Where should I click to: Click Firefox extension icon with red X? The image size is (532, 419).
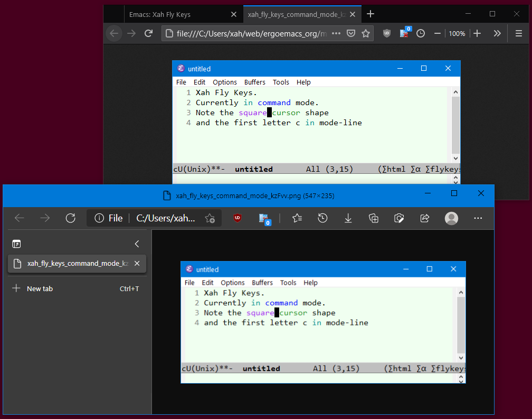point(404,33)
